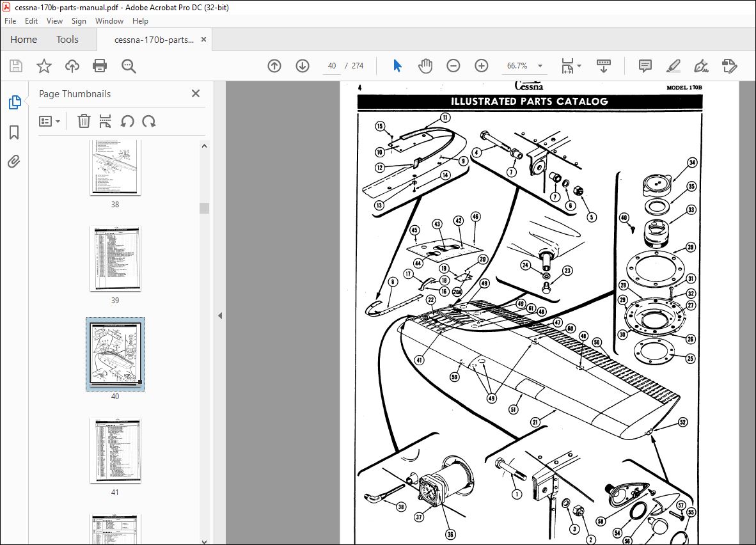Viewport: 756px width, 545px height.
Task: Click the page number input field
Action: [x=332, y=66]
